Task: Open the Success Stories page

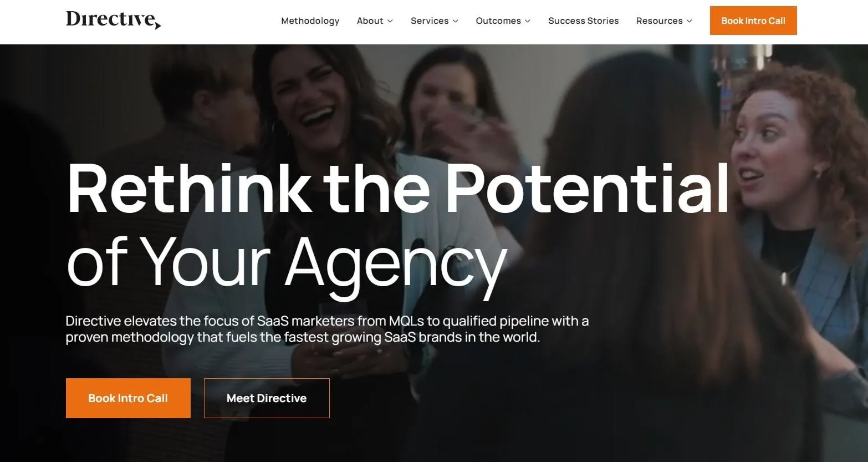Action: tap(583, 21)
